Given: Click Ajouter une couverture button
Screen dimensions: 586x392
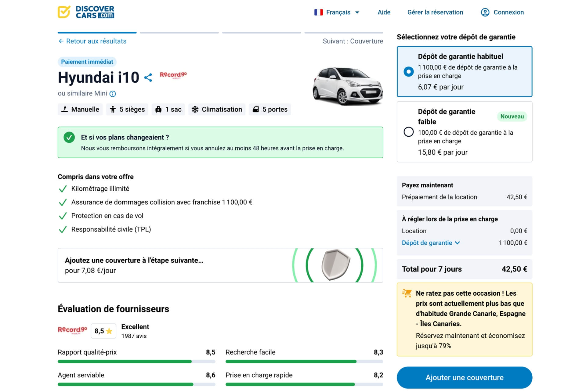Looking at the screenshot, I should (x=464, y=377).
